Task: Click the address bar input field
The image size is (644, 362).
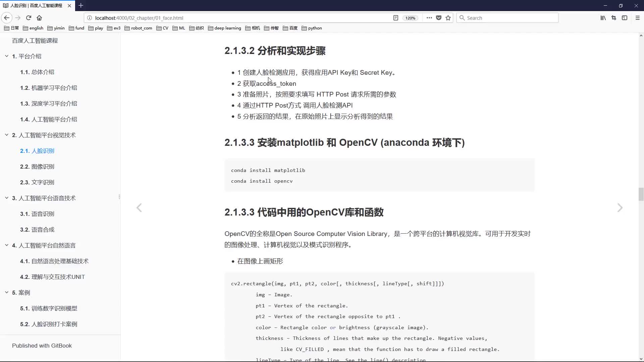Action: 243,18
